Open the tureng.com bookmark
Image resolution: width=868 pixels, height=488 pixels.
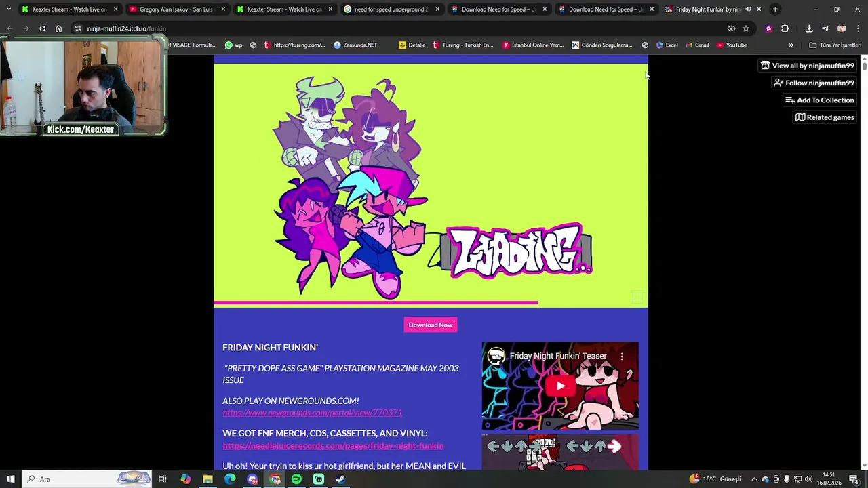tap(295, 45)
